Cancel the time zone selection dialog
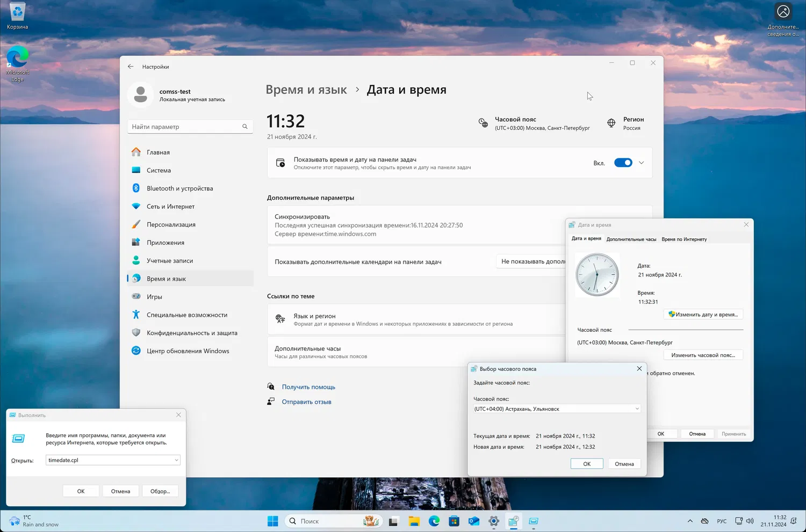Viewport: 806px width, 532px height. [624, 464]
